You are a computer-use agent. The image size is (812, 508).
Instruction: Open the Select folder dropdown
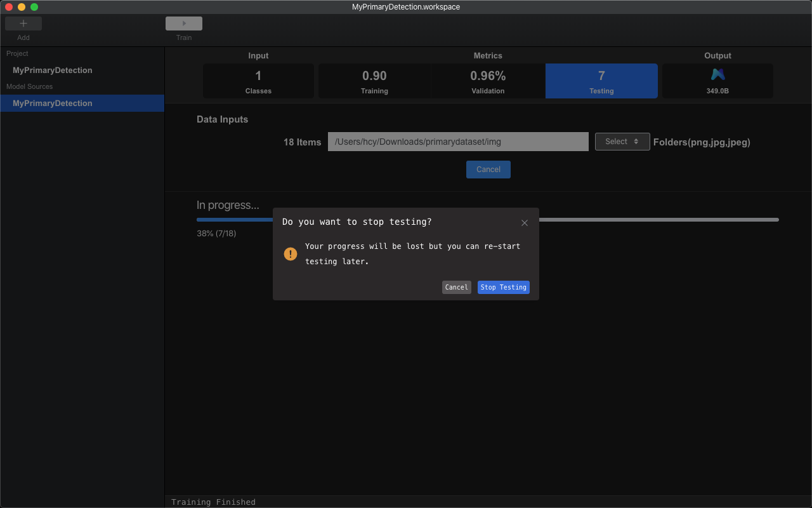click(622, 142)
